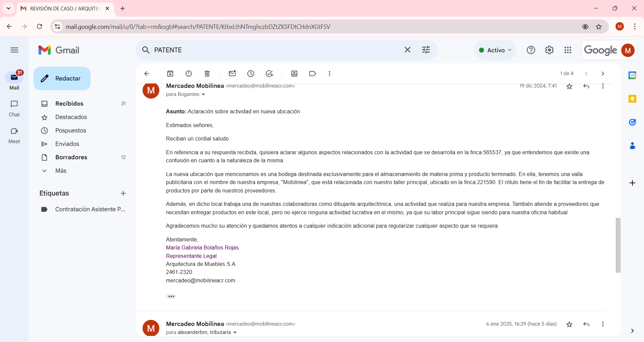644x342 pixels.
Task: Expand the 'para Bogantes' recipient details
Action: 203,95
